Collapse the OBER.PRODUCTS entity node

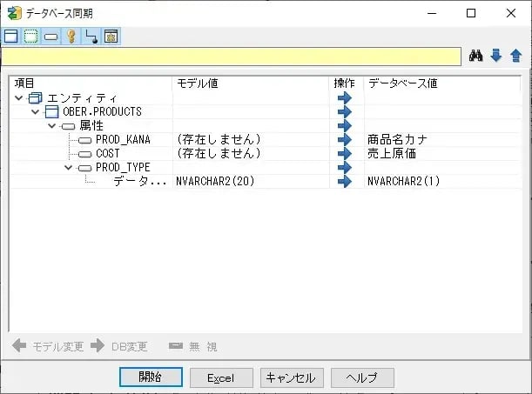point(36,112)
